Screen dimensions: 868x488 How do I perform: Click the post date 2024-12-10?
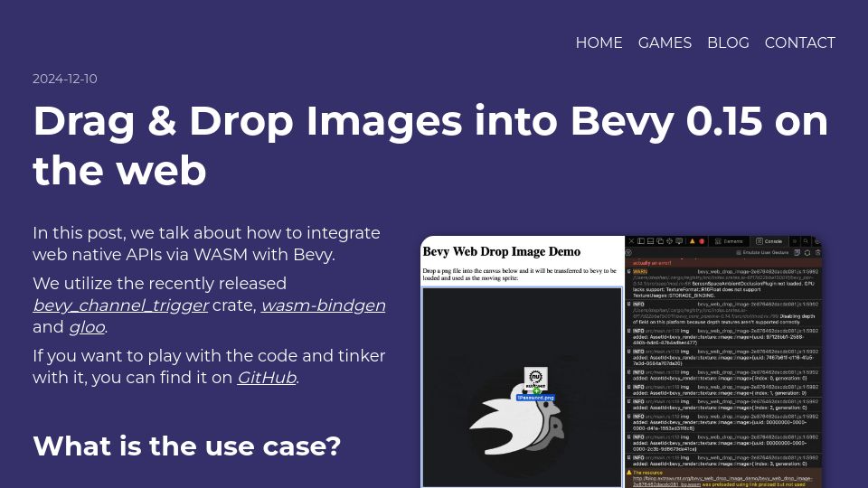click(65, 80)
